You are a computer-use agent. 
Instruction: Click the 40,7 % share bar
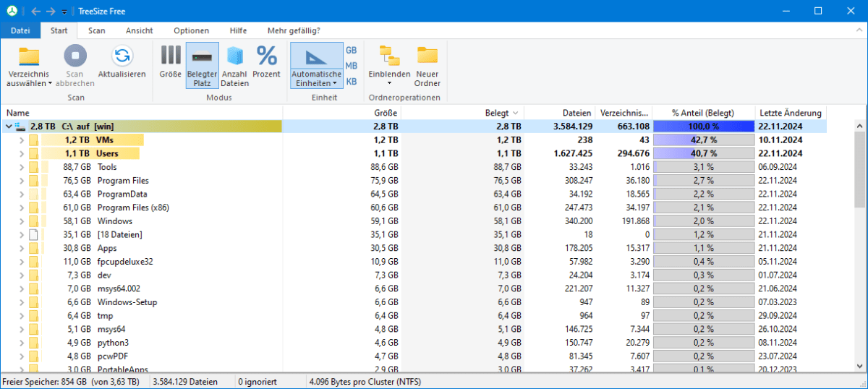[x=703, y=153]
